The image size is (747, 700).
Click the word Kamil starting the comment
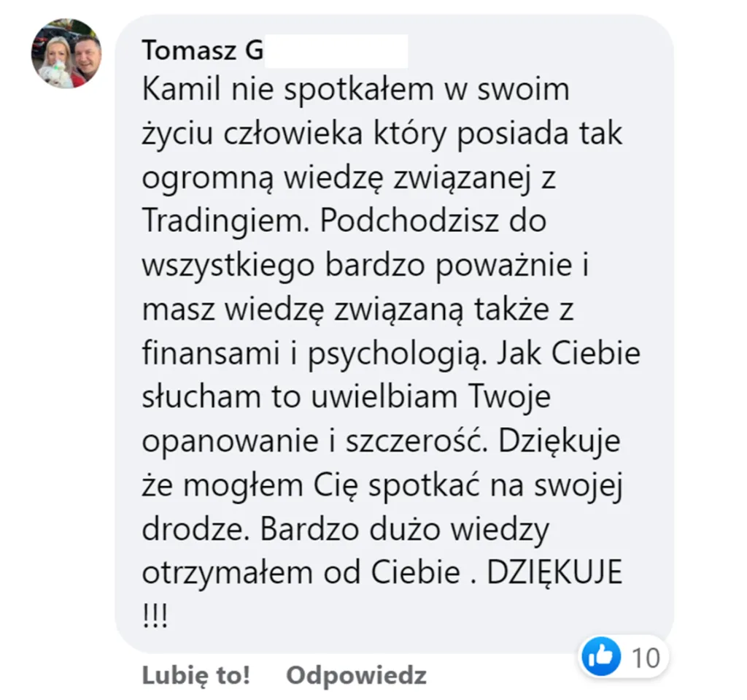click(182, 89)
